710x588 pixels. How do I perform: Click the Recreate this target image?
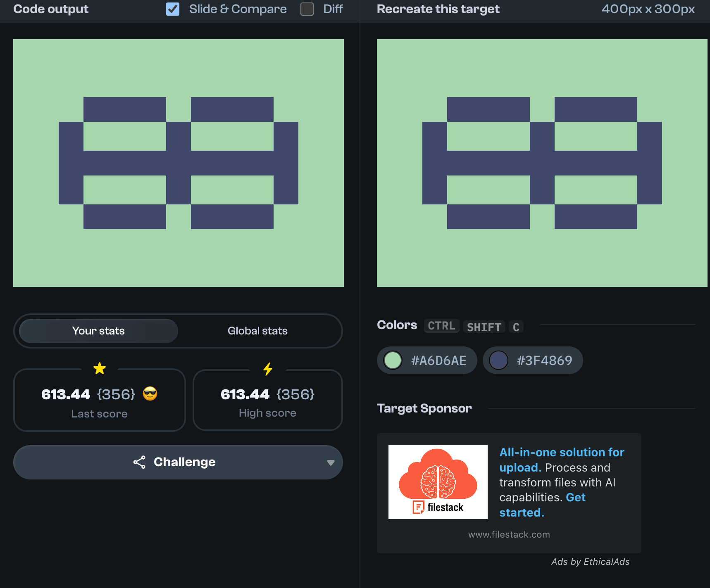click(542, 163)
